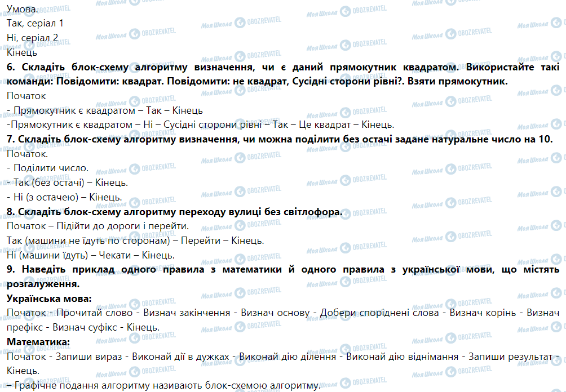
Task: Click the word "Умова." at the top
Action: [23, 9]
